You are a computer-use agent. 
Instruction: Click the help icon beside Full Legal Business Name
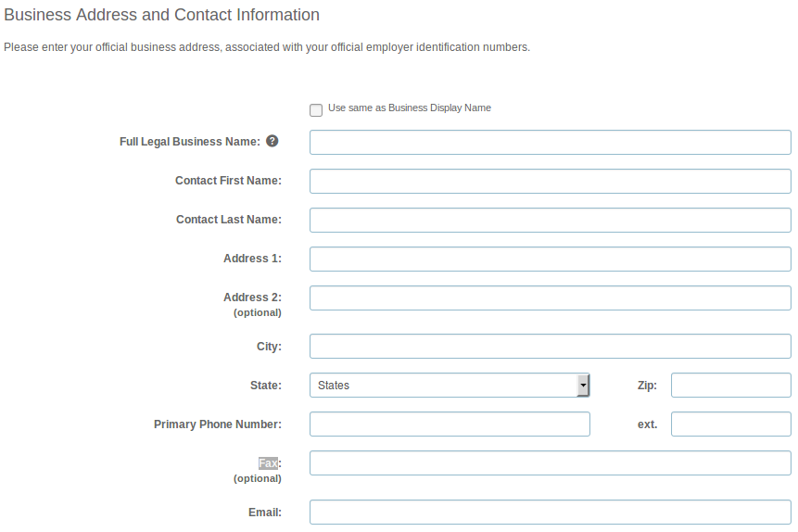tap(272, 141)
